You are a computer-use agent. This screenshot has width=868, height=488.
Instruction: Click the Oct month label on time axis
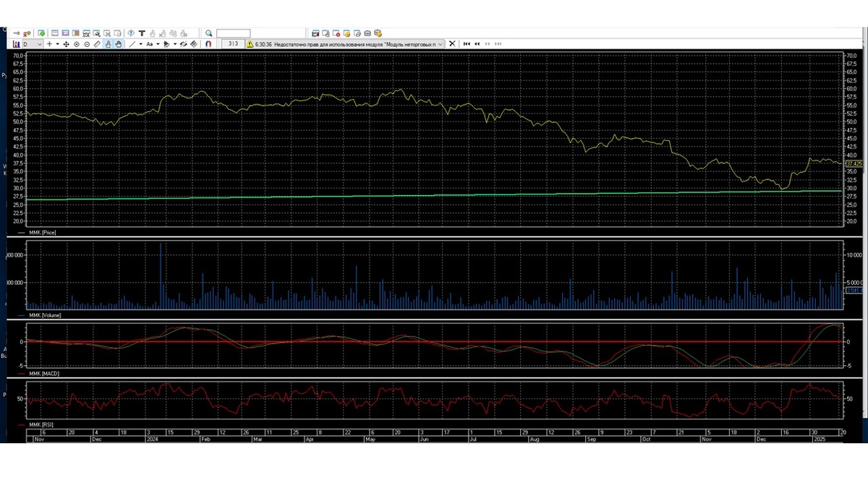[646, 439]
